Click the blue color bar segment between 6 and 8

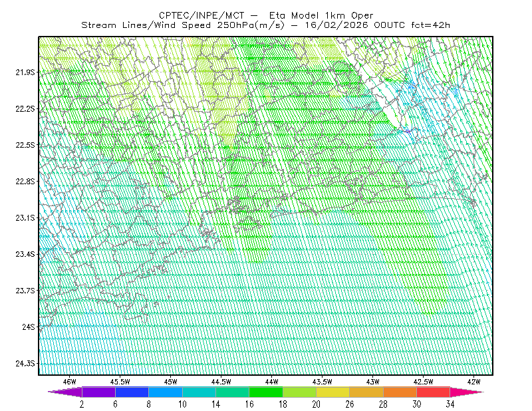coord(132,392)
